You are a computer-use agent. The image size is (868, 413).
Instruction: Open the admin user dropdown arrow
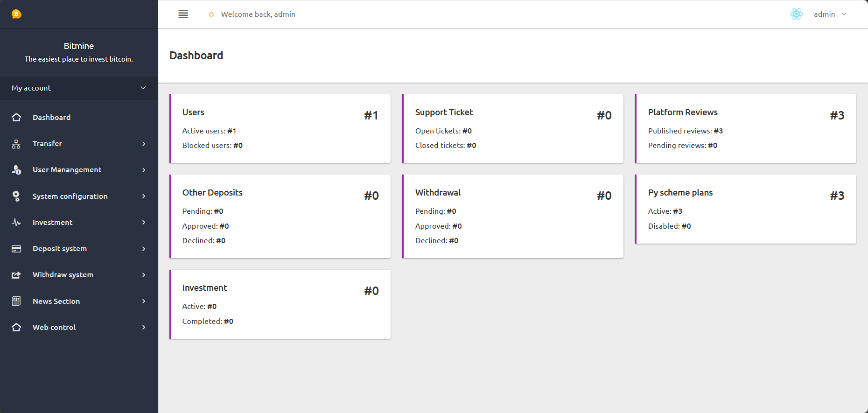pyautogui.click(x=844, y=14)
